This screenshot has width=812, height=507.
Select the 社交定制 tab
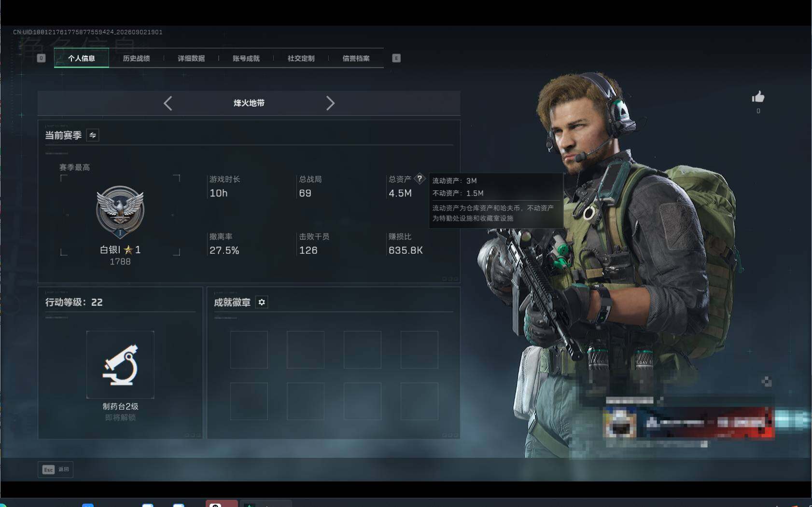[301, 58]
